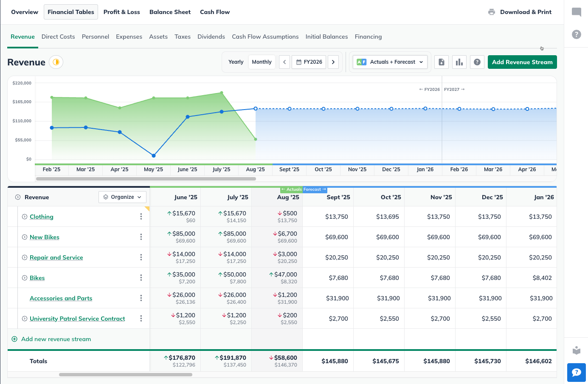This screenshot has height=384, width=588.
Task: Open the University Patrol Service Contract link
Action: tap(77, 319)
